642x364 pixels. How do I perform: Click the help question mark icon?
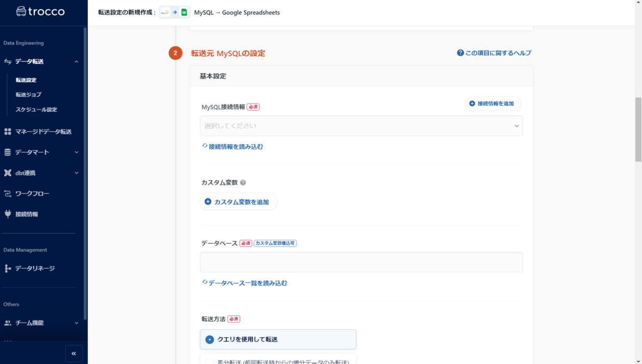coord(460,53)
